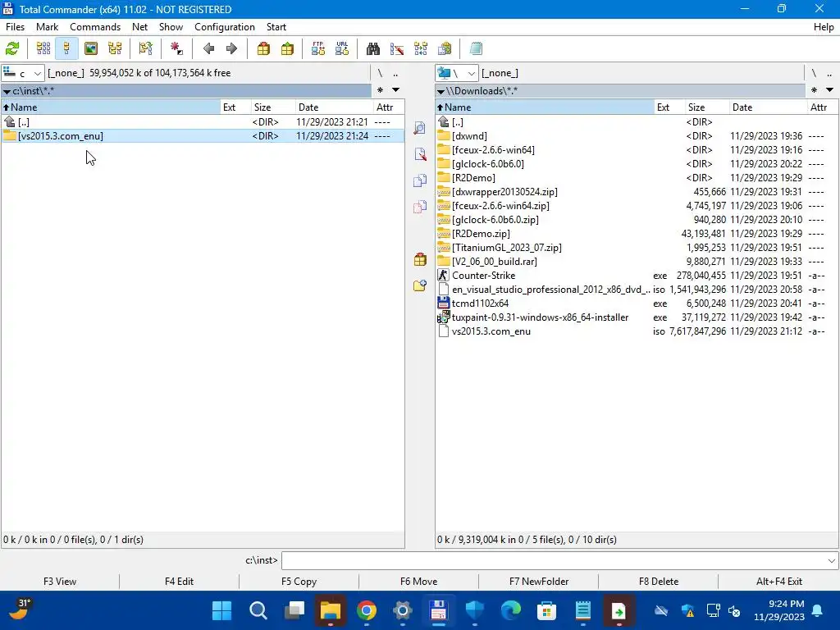Image resolution: width=840 pixels, height=630 pixels.
Task: Click New folder icon in middle bar
Action: tap(420, 286)
